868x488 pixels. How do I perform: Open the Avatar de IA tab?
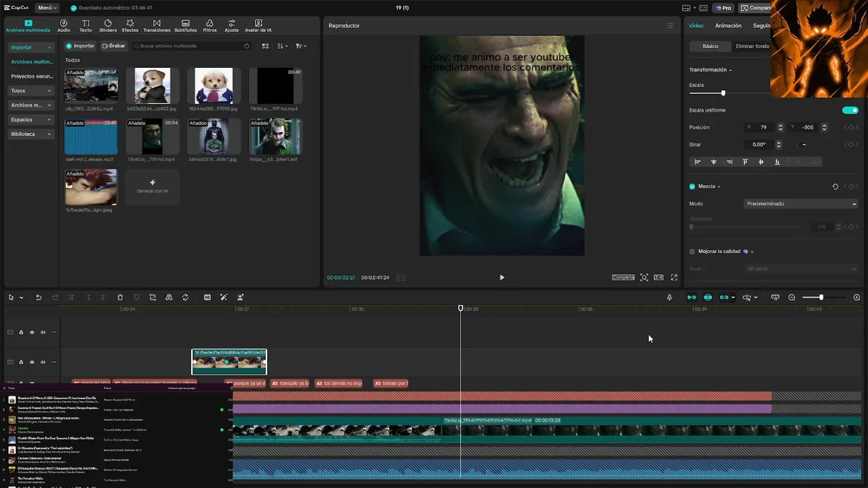tap(258, 26)
